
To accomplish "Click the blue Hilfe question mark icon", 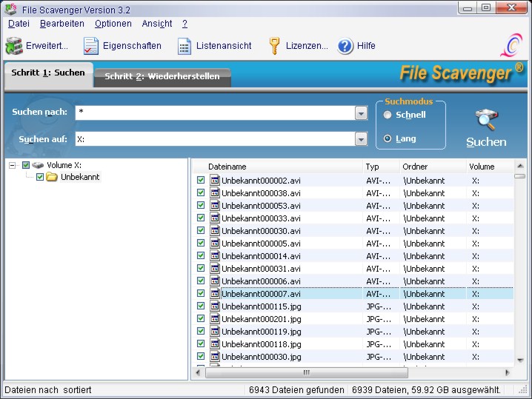I will pos(345,46).
